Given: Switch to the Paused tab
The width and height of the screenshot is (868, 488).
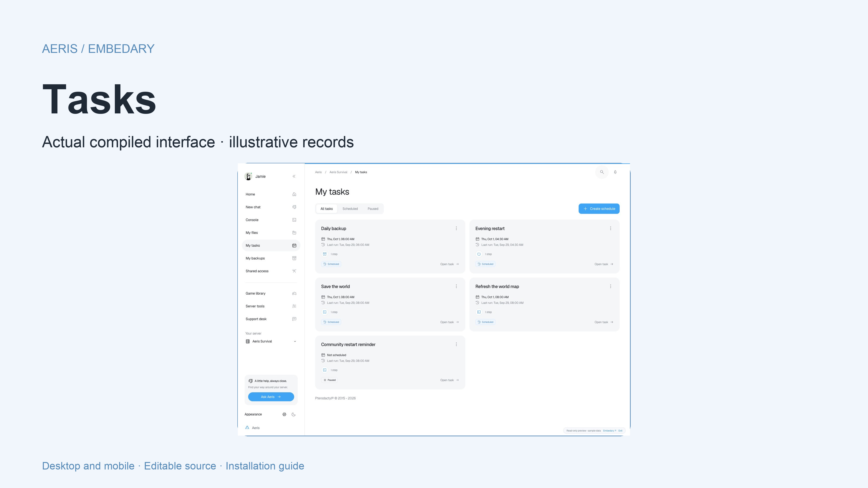Looking at the screenshot, I should coord(373,209).
